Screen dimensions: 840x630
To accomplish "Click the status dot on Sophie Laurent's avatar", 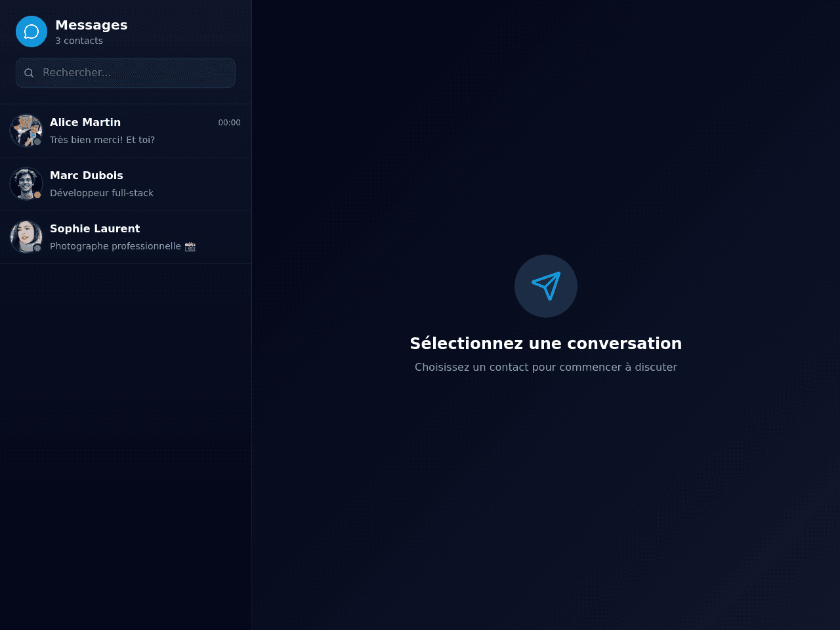I will pos(37,248).
